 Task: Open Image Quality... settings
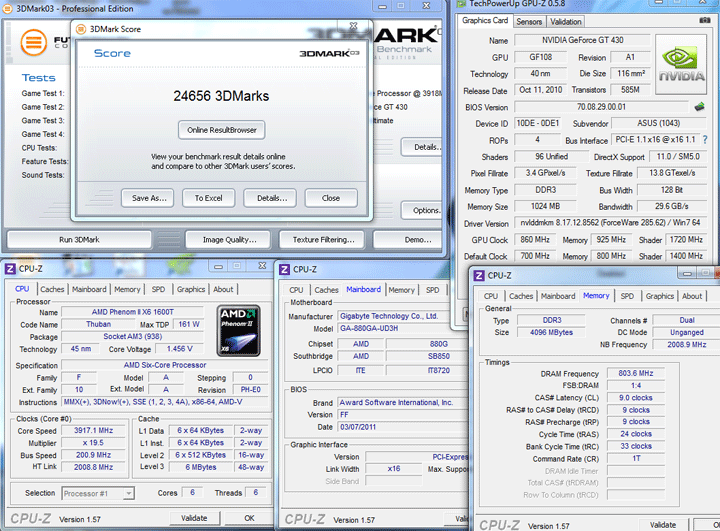pos(230,240)
